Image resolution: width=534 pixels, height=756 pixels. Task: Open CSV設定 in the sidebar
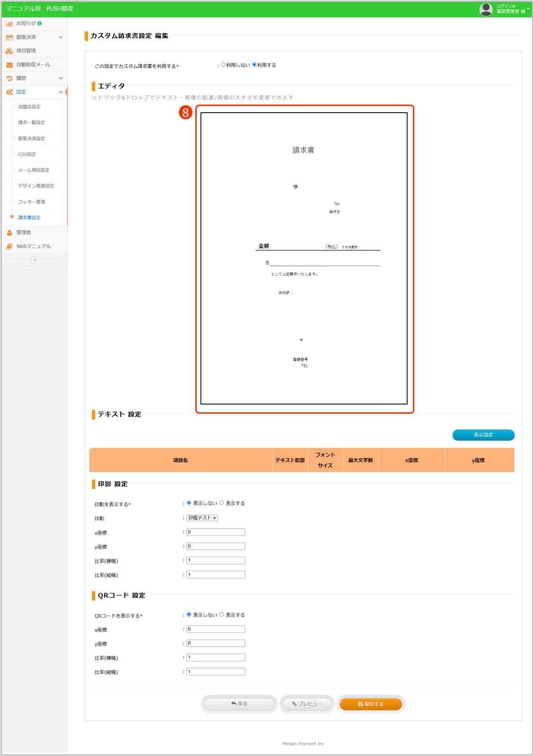coord(27,154)
